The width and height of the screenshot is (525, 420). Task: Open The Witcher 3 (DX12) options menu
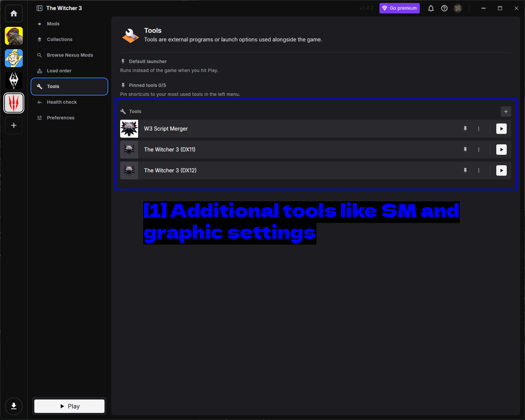pos(479,170)
